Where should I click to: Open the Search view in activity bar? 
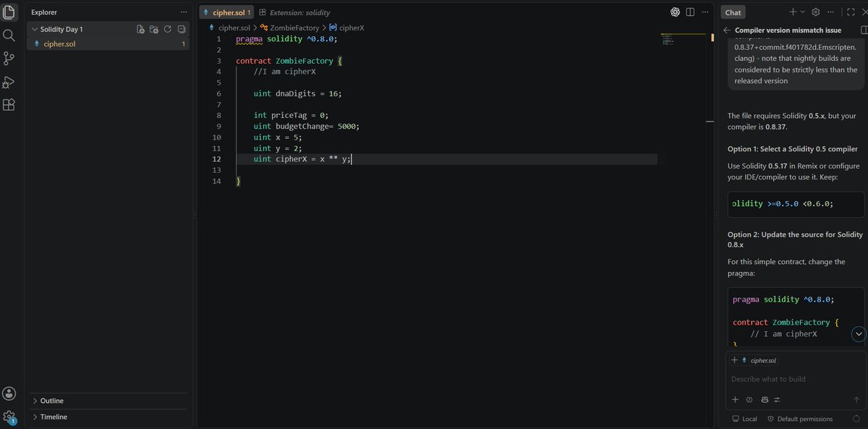click(x=9, y=35)
